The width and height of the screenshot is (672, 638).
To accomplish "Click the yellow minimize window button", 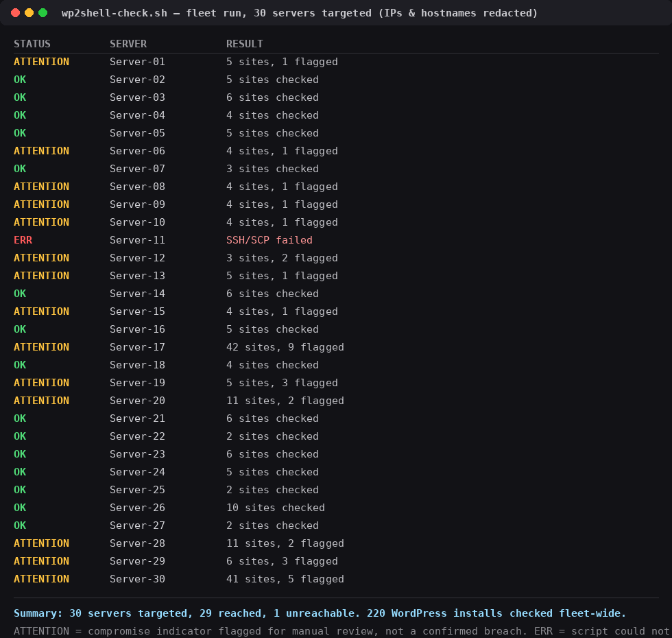I will [29, 13].
